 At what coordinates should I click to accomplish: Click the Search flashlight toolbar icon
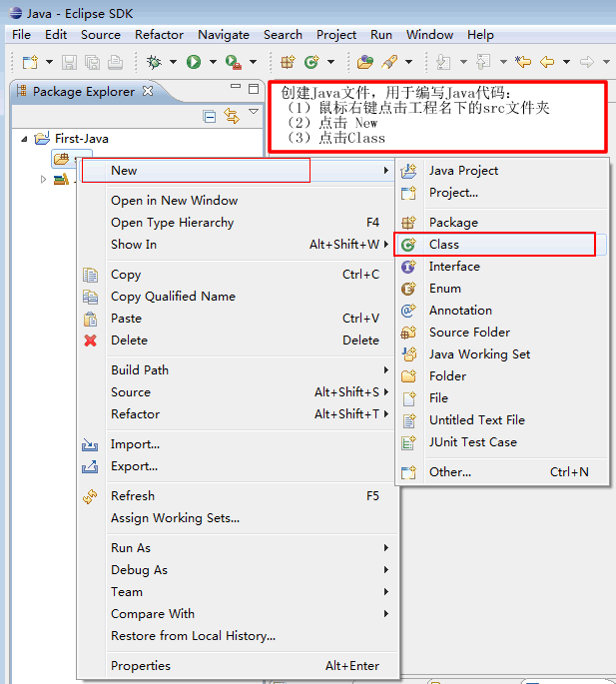(x=389, y=62)
